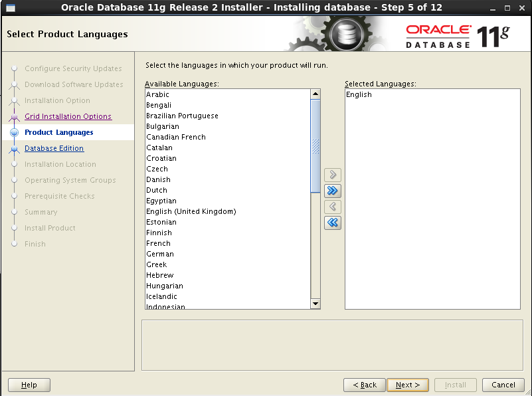The image size is (532, 396).
Task: Click the Installation Location step
Action: pos(60,164)
